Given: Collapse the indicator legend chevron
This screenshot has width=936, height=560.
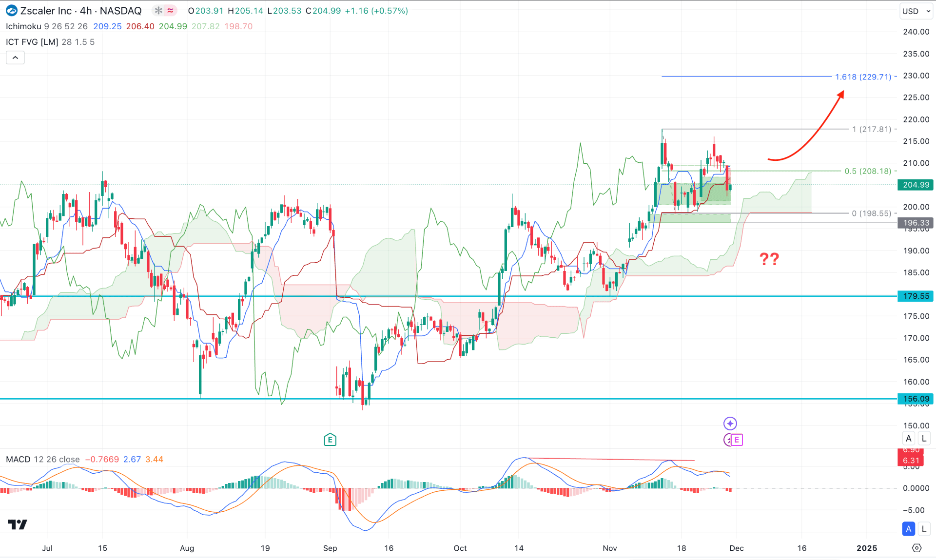Looking at the screenshot, I should coord(15,58).
